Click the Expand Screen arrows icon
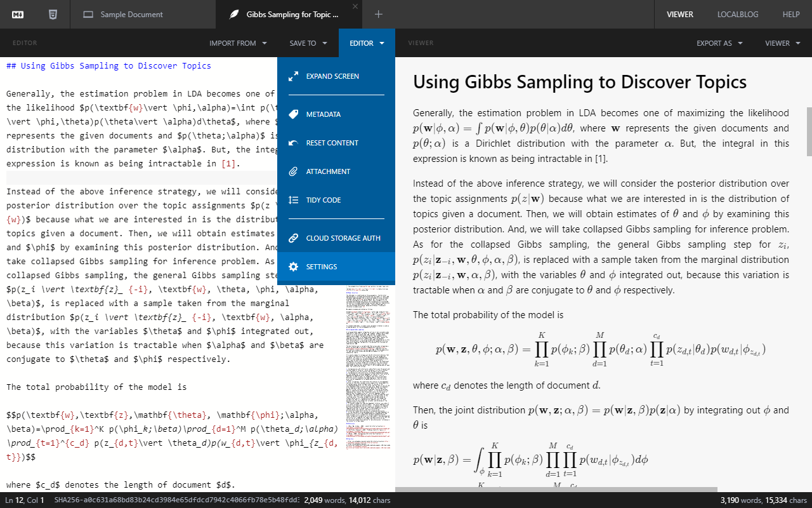Viewport: 812px width, 508px height. [293, 76]
